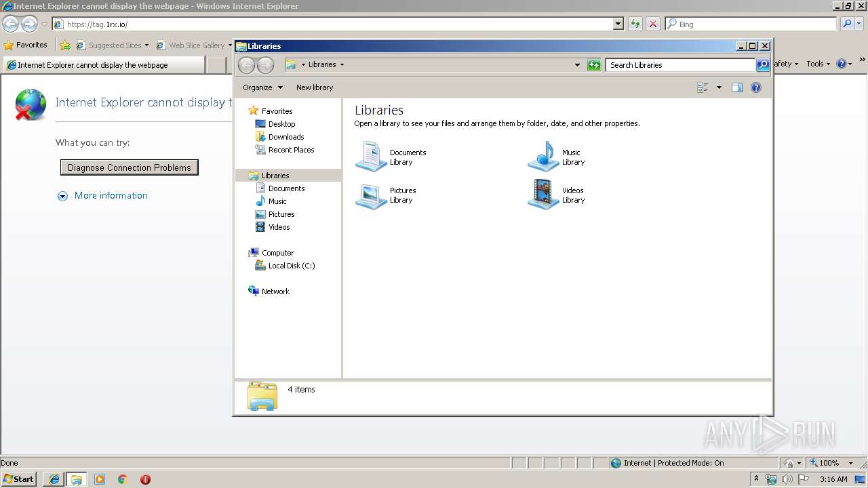Click Explorer back navigation button
The width and height of the screenshot is (868, 488).
(x=247, y=65)
